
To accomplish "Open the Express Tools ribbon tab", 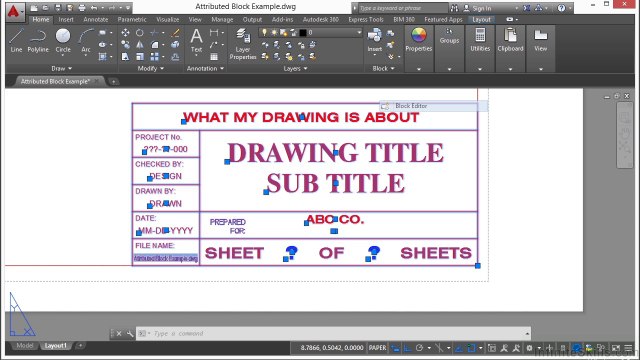I will click(x=366, y=19).
